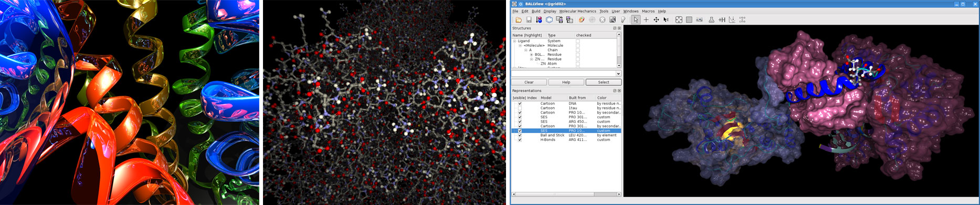Select the flask minimization icon

(x=711, y=20)
